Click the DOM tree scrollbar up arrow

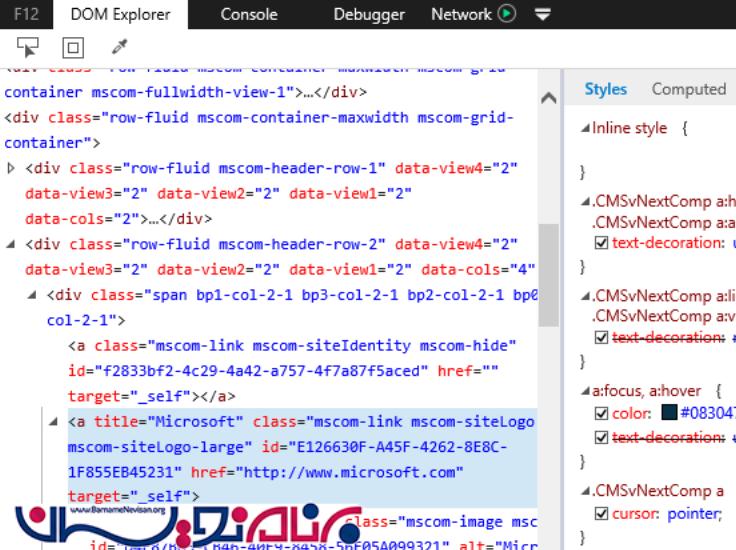[549, 99]
